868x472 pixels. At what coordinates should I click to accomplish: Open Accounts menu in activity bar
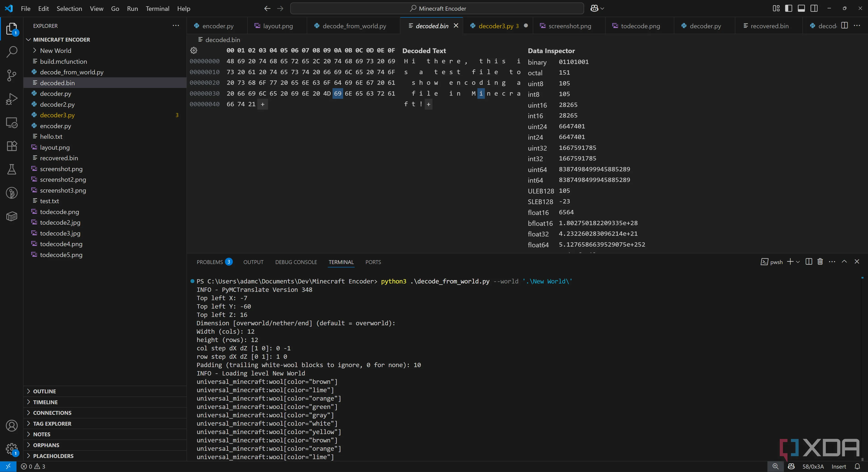point(12,426)
